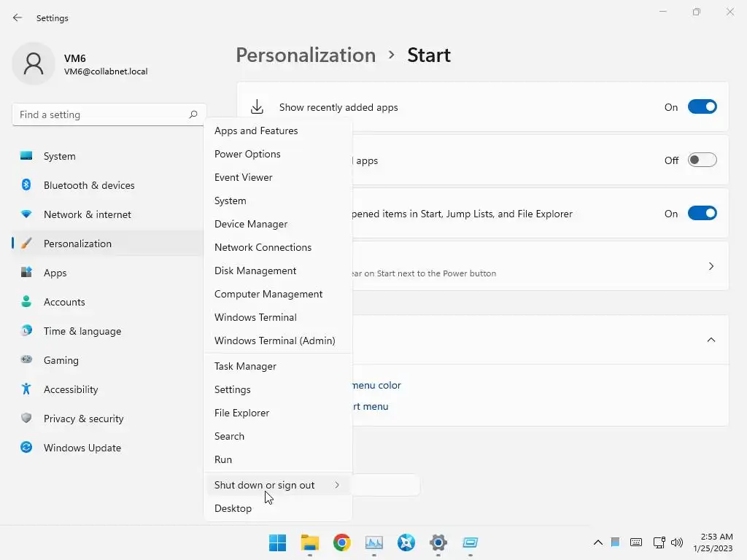747x560 pixels.
Task: Expand Shut down or sign out submenu
Action: (278, 485)
